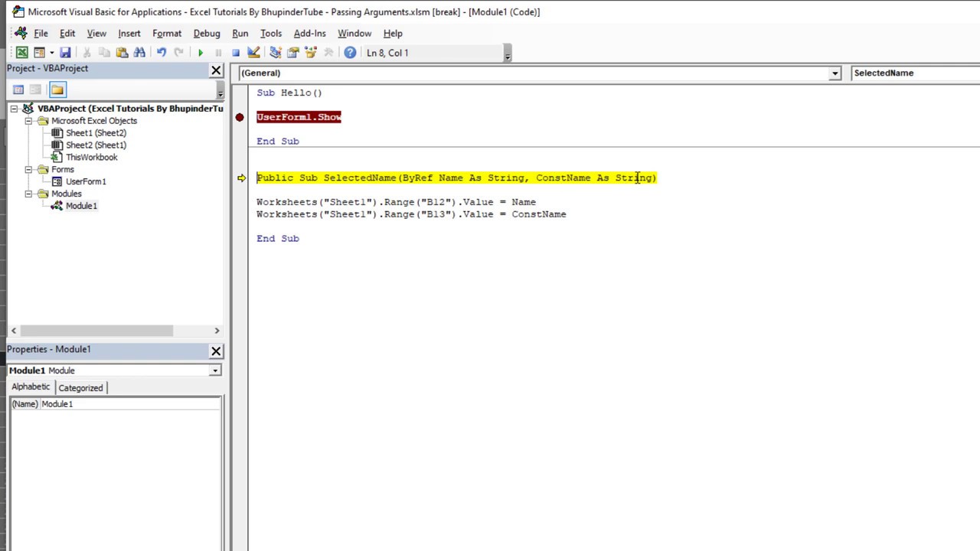Viewport: 980px width, 551px height.
Task: Select ThisWorkbook in project tree
Action: (x=91, y=158)
